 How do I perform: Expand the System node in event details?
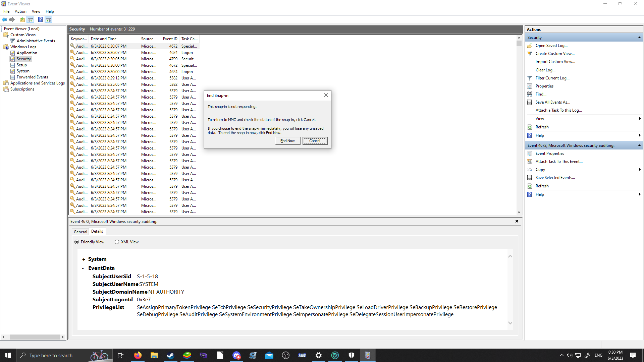84,259
